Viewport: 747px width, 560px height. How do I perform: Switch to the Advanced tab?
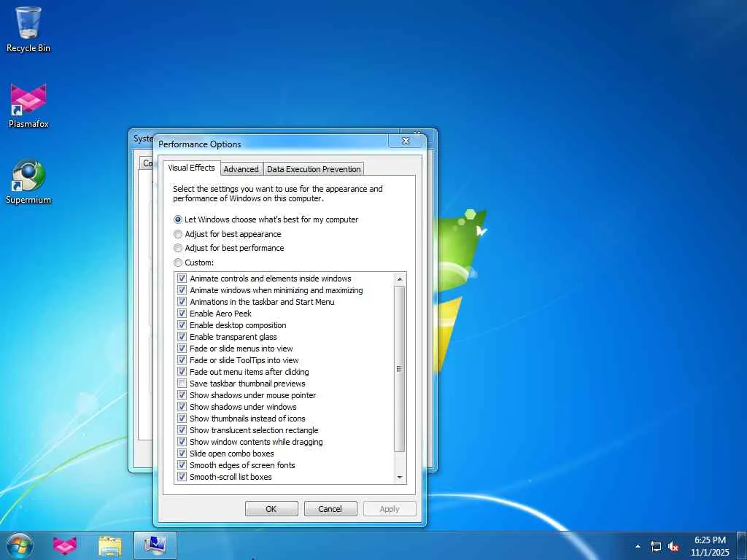pos(241,169)
